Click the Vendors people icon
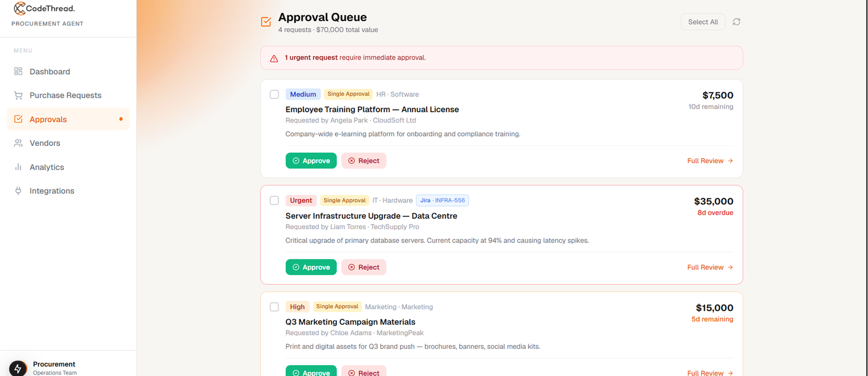Screen dimensions: 868x376 [18, 143]
